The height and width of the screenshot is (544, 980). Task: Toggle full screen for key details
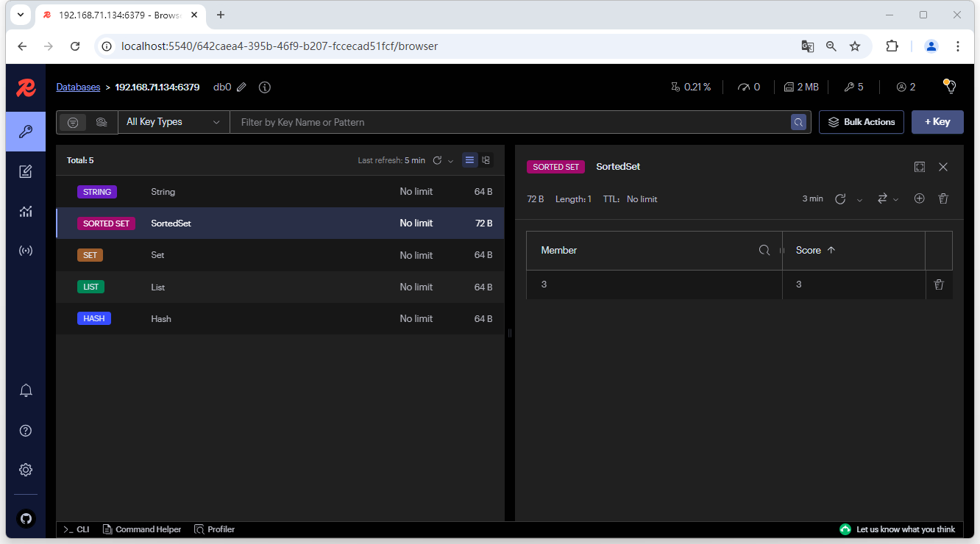tap(920, 167)
